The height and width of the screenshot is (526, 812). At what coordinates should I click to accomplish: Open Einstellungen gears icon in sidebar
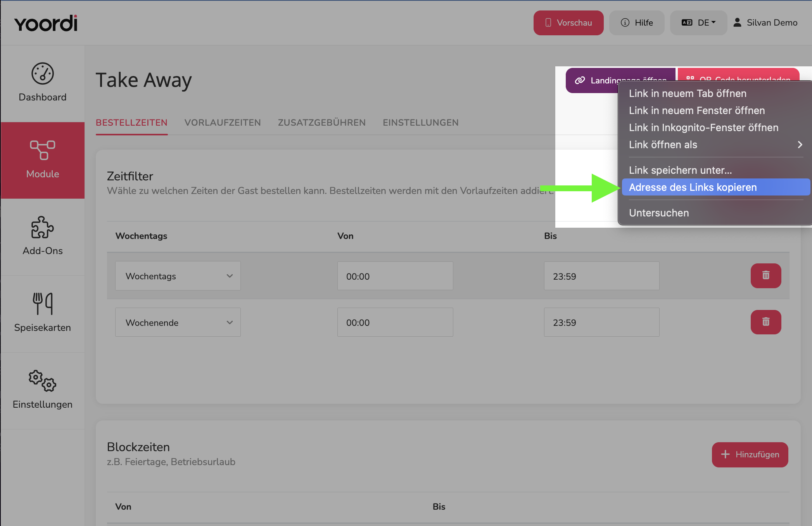pyautogui.click(x=43, y=381)
